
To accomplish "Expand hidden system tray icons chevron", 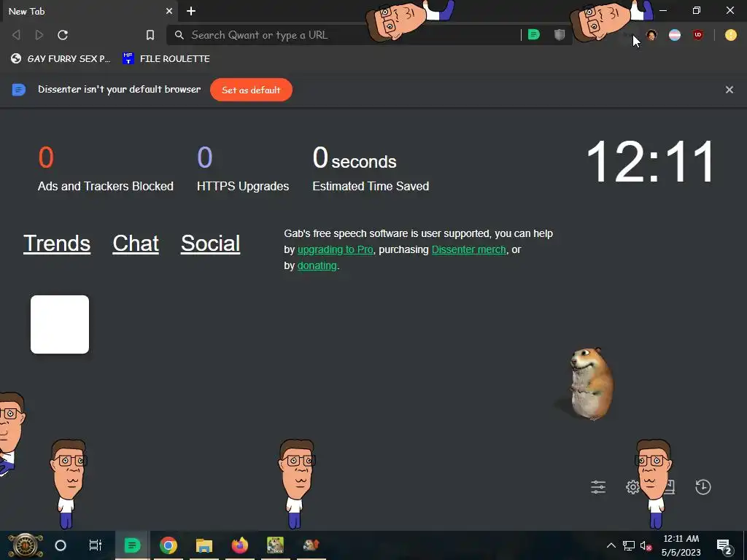I will (611, 545).
